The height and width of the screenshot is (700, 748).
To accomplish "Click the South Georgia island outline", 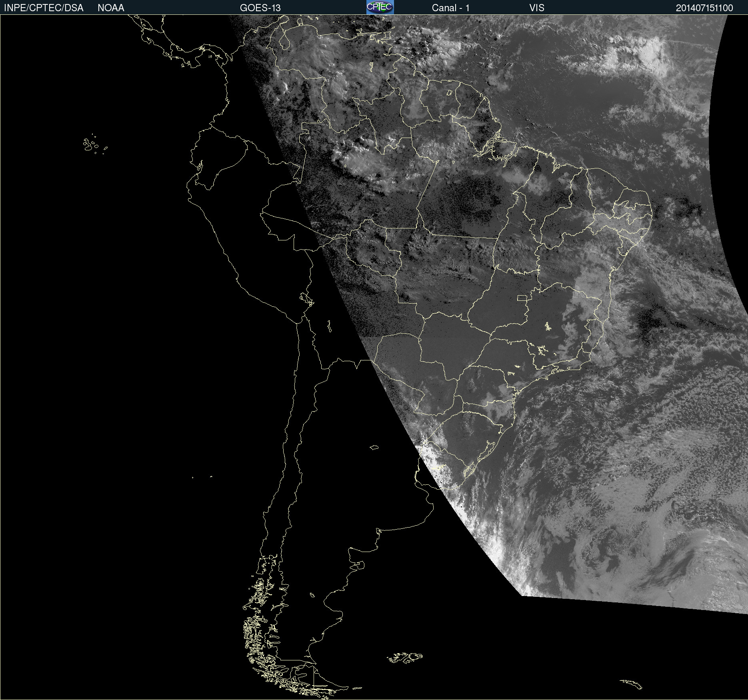I will (631, 684).
